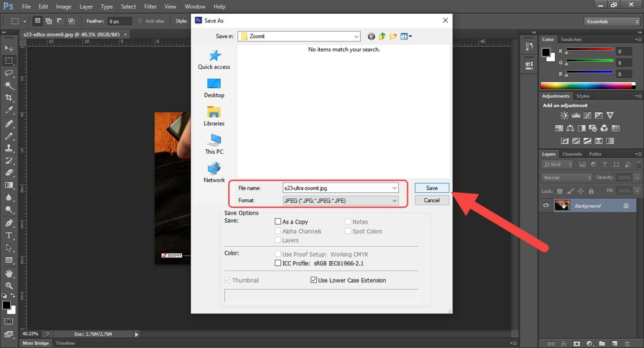Switch to the Channels tab
Viewport: 644px width, 348px height.
[572, 154]
